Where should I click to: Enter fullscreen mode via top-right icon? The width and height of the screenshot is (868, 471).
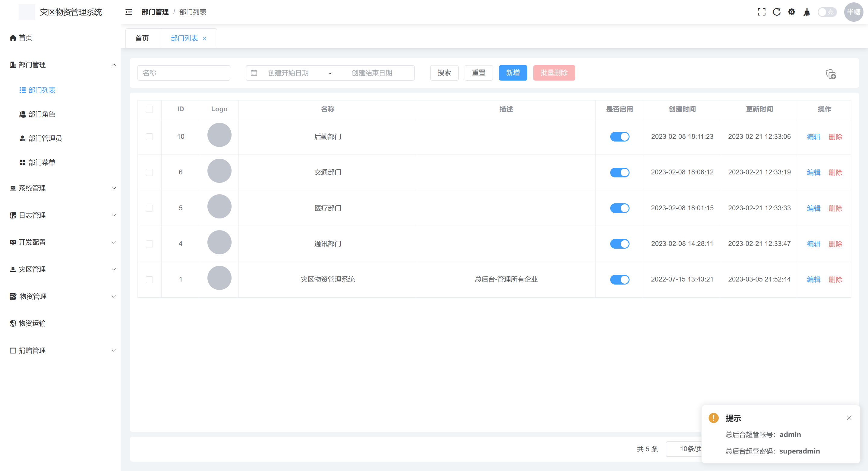(x=762, y=12)
